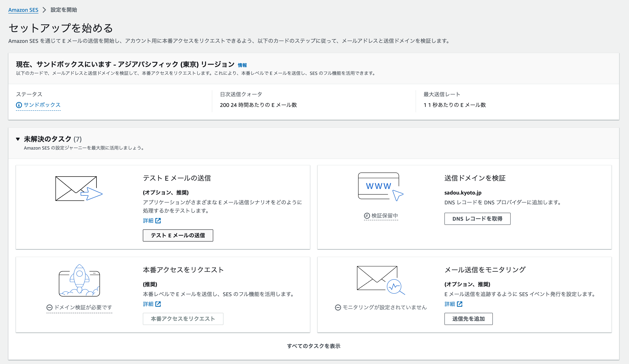629x364 pixels.
Task: Click the info circle icon beside サンドボックス
Action: coord(19,105)
